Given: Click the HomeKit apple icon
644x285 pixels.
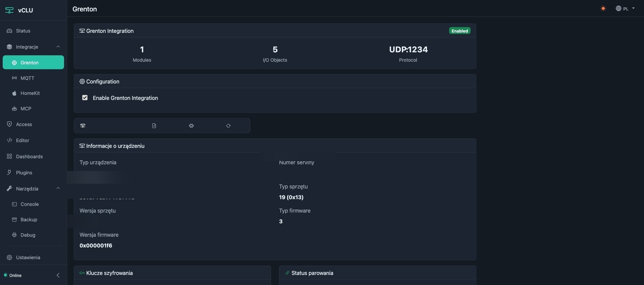Looking at the screenshot, I should (x=14, y=93).
